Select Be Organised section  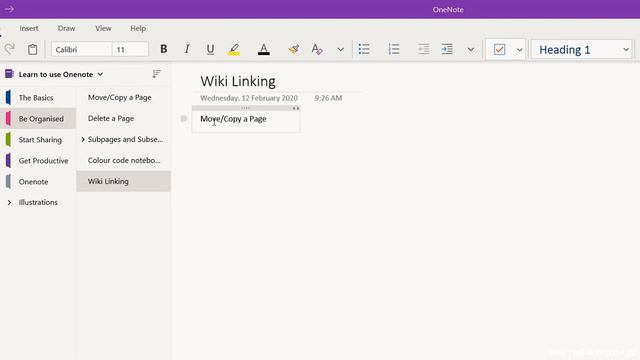pos(38,119)
